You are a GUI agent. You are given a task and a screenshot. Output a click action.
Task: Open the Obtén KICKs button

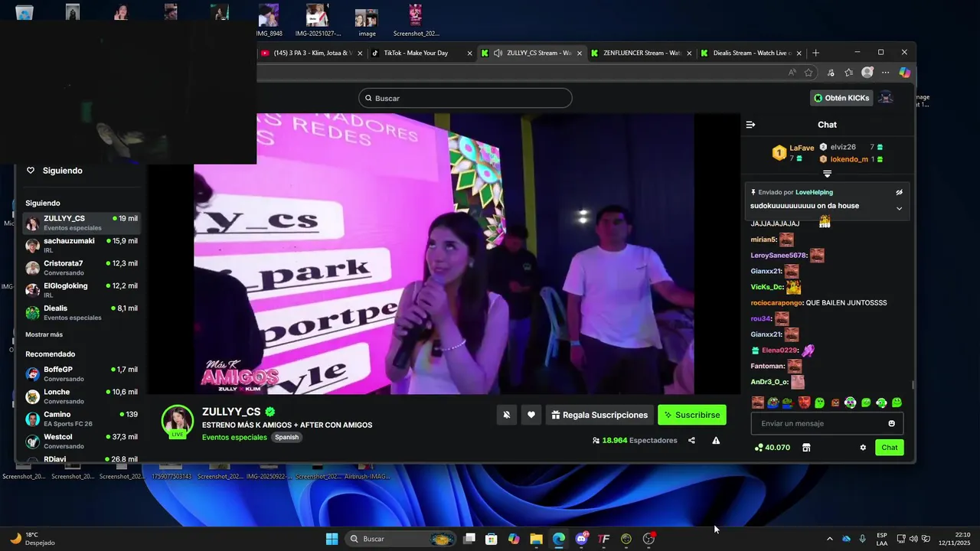coord(841,98)
